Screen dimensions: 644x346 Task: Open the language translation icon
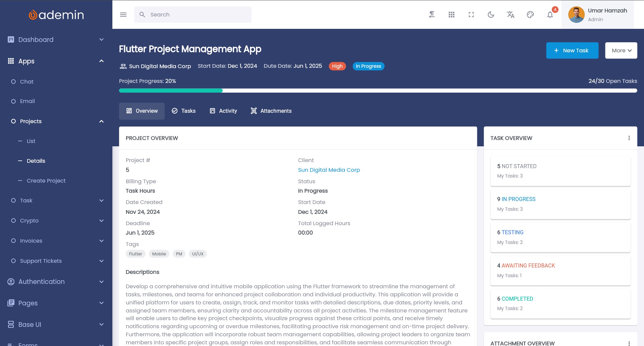point(511,15)
